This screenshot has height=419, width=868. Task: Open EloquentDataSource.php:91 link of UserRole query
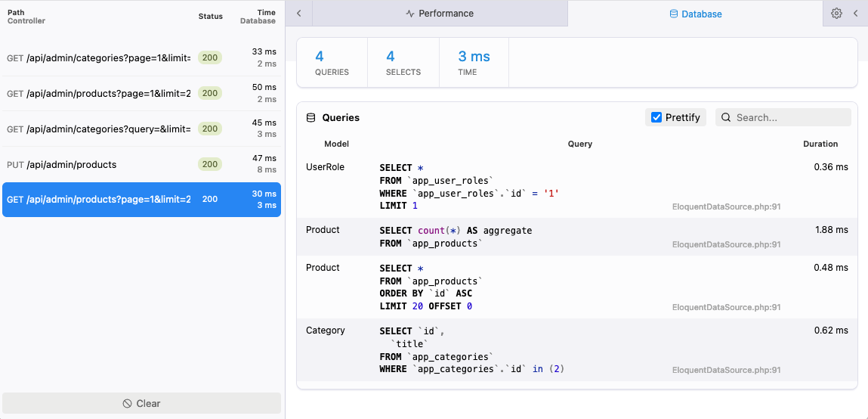pos(726,206)
